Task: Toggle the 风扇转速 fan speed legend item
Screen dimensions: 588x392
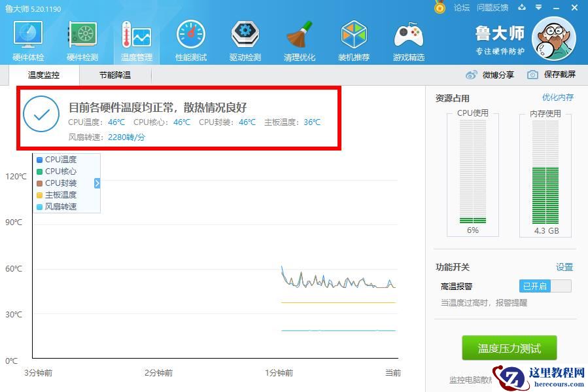Action: click(x=60, y=206)
